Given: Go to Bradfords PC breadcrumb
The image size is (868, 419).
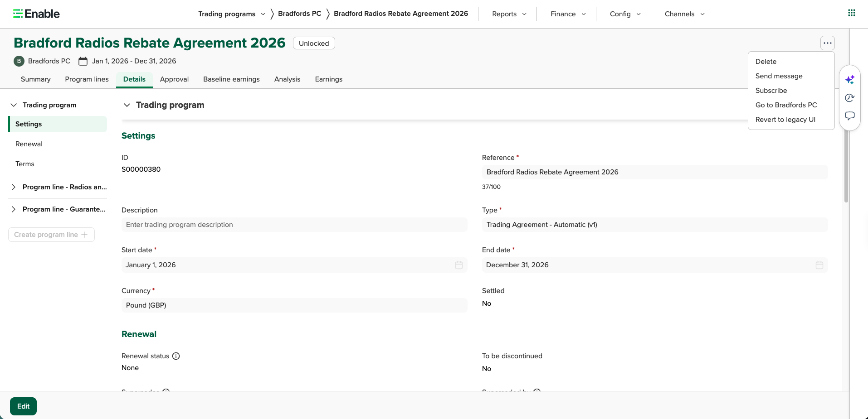Looking at the screenshot, I should [x=299, y=14].
